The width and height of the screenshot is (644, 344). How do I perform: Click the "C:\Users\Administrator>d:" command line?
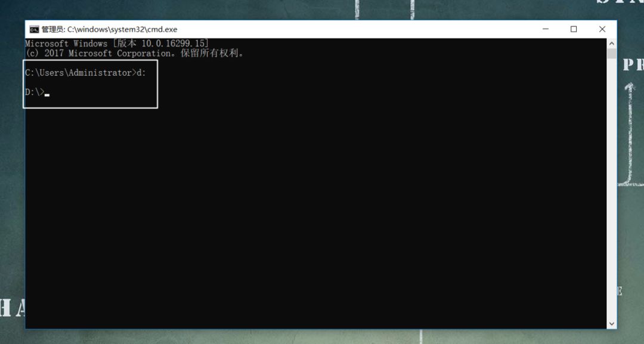[x=85, y=73]
